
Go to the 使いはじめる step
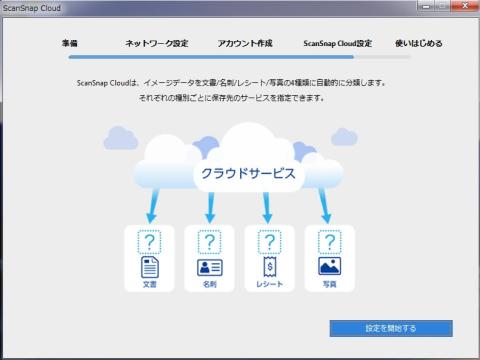click(x=419, y=43)
